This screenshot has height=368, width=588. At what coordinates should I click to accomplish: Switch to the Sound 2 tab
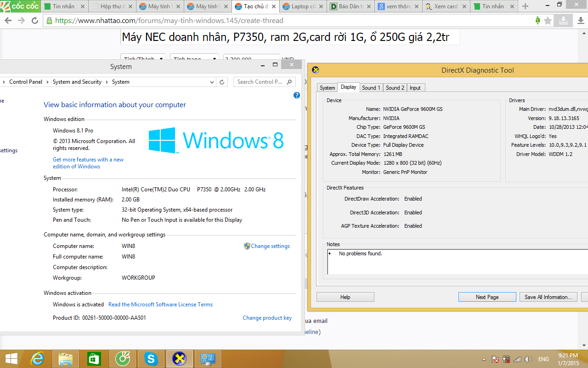395,88
